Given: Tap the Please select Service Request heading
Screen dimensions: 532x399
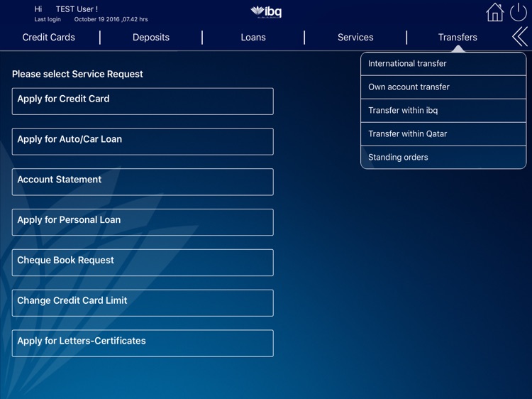Looking at the screenshot, I should (x=77, y=74).
